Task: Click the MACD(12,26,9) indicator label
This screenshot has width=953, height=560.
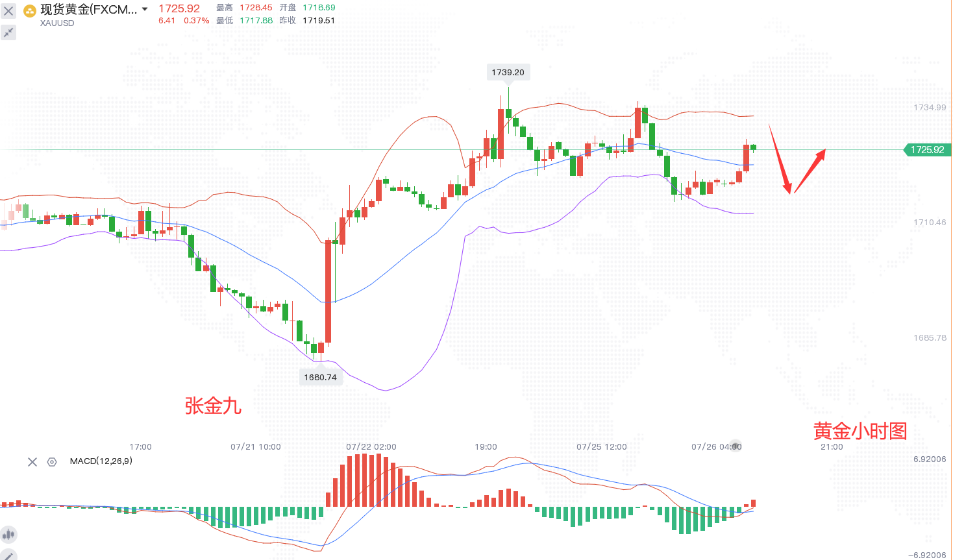Action: 101,461
